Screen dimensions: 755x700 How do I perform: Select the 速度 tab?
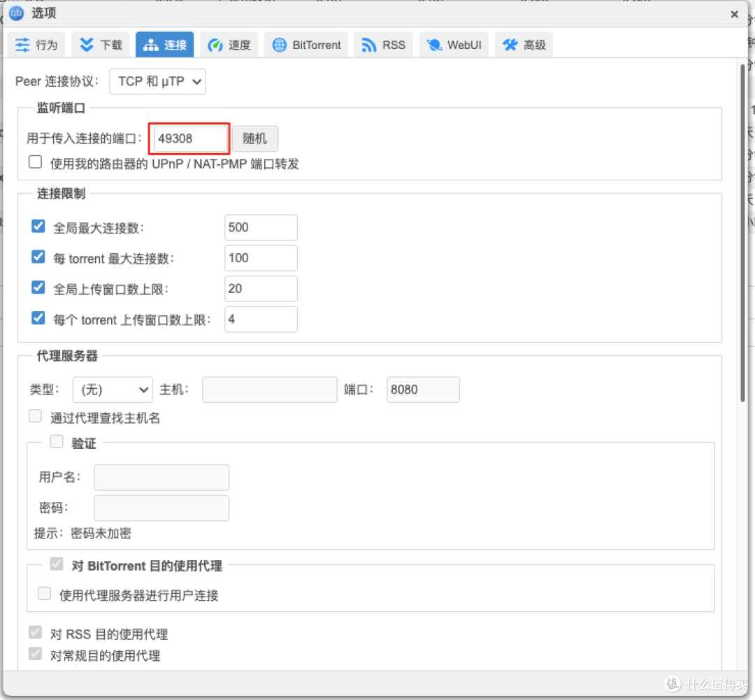pos(229,45)
